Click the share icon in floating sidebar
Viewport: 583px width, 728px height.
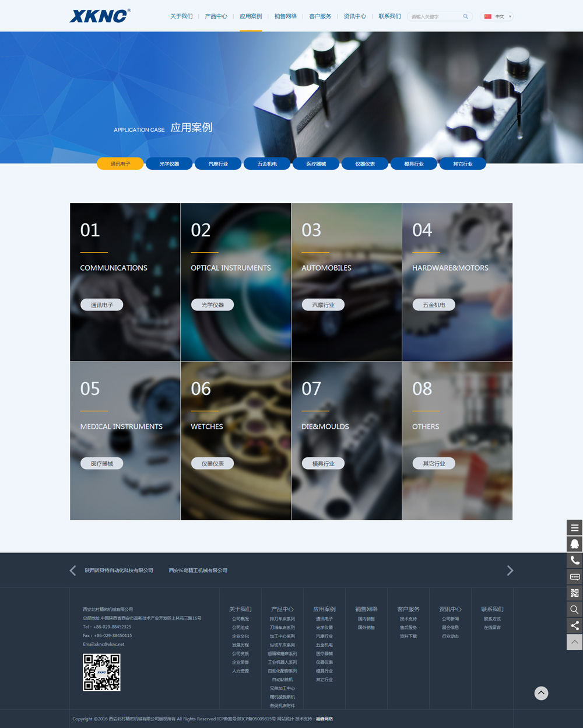574,626
